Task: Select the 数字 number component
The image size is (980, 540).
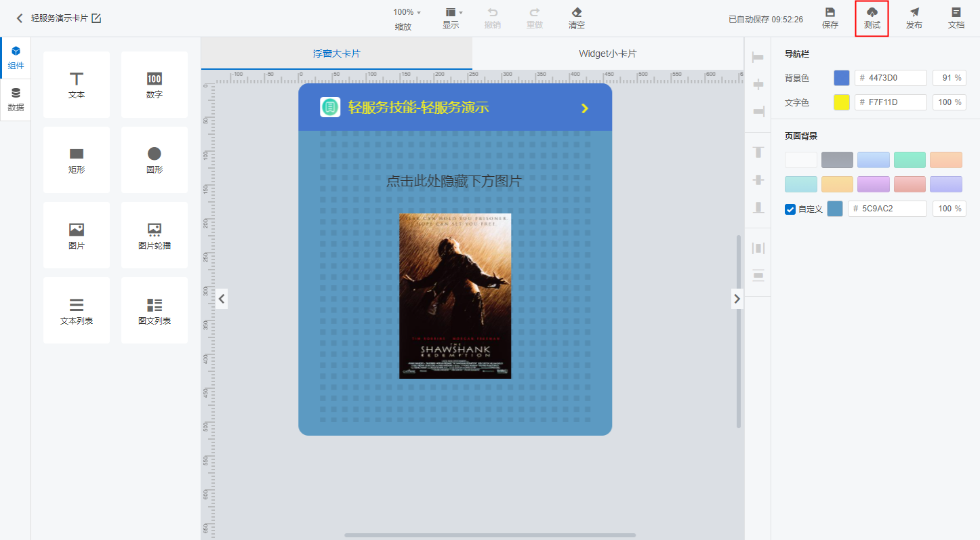Action: pos(155,85)
